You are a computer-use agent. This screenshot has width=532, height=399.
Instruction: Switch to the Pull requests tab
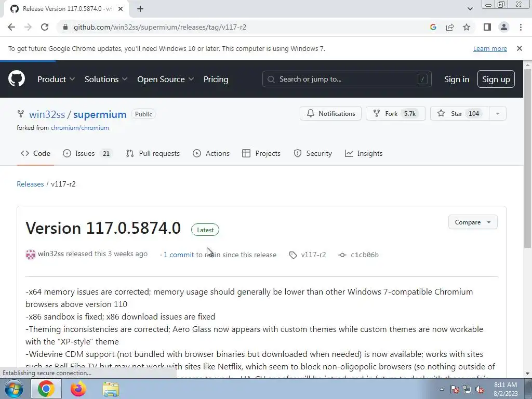coord(153,153)
